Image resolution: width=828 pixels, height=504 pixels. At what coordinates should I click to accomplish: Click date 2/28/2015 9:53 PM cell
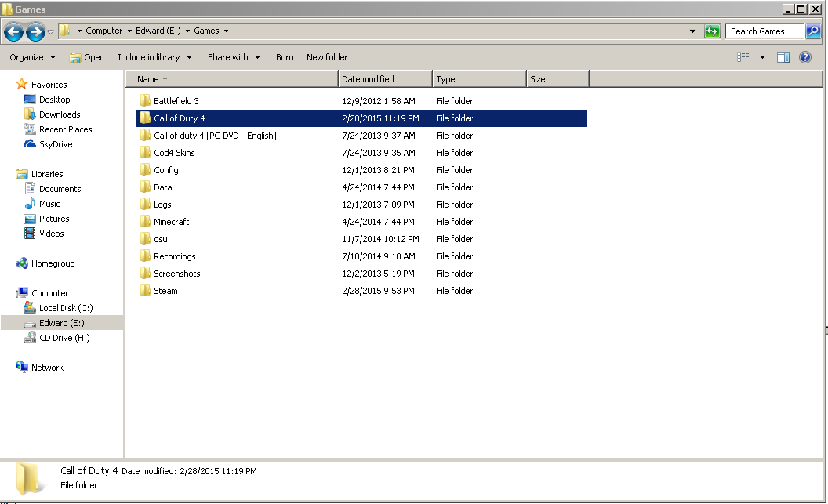378,291
